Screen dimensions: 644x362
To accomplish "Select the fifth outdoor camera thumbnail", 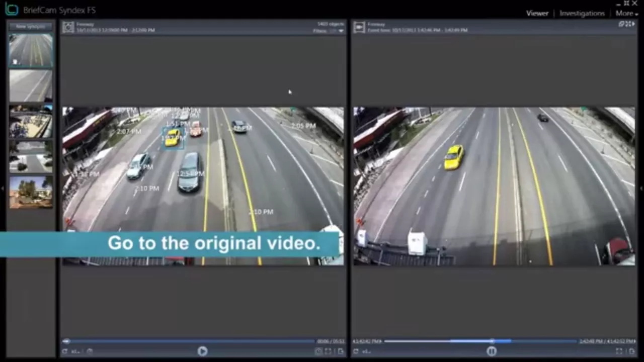I will click(x=31, y=192).
